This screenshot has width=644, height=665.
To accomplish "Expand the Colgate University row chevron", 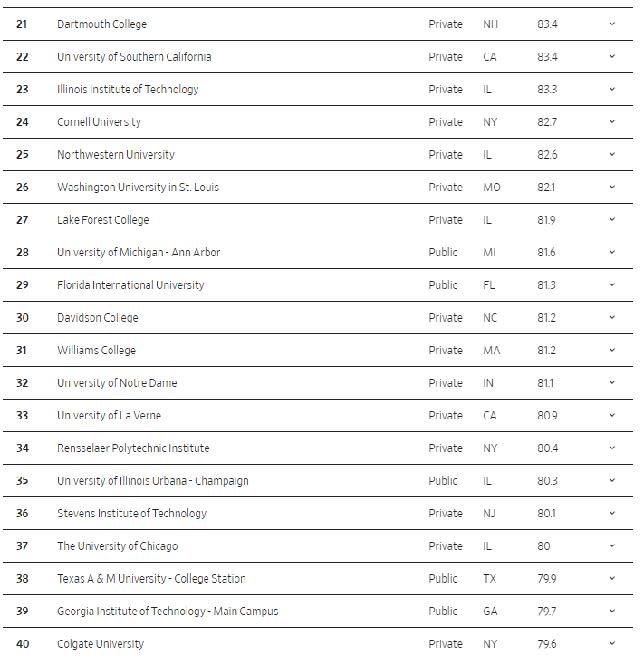I will [612, 643].
